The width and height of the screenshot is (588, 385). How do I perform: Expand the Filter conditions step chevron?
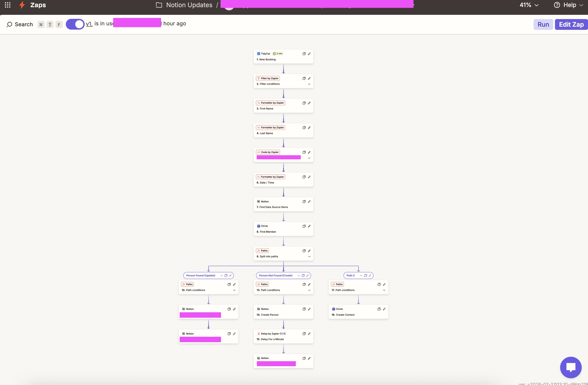309,84
